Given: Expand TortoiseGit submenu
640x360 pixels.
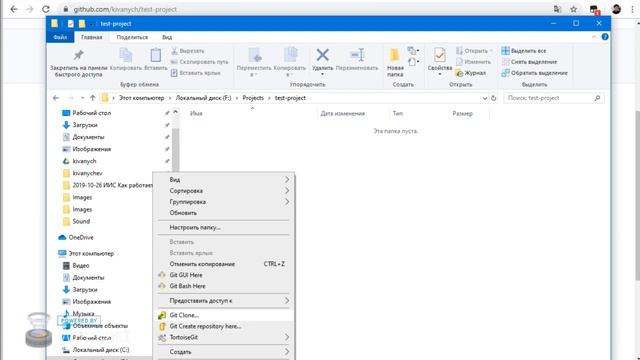Looking at the screenshot, I should point(224,338).
